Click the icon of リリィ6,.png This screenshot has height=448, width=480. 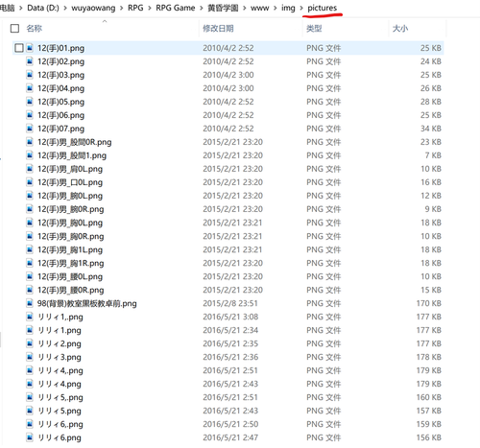point(30,424)
